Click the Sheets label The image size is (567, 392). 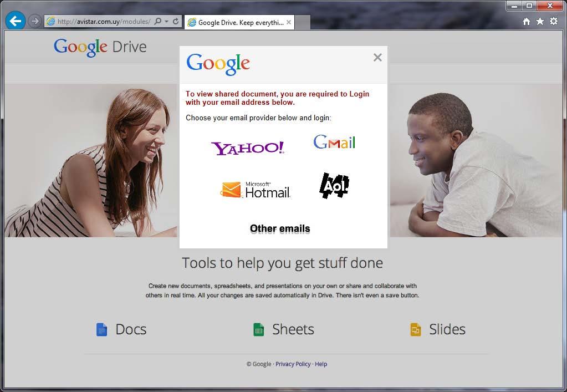click(x=293, y=329)
